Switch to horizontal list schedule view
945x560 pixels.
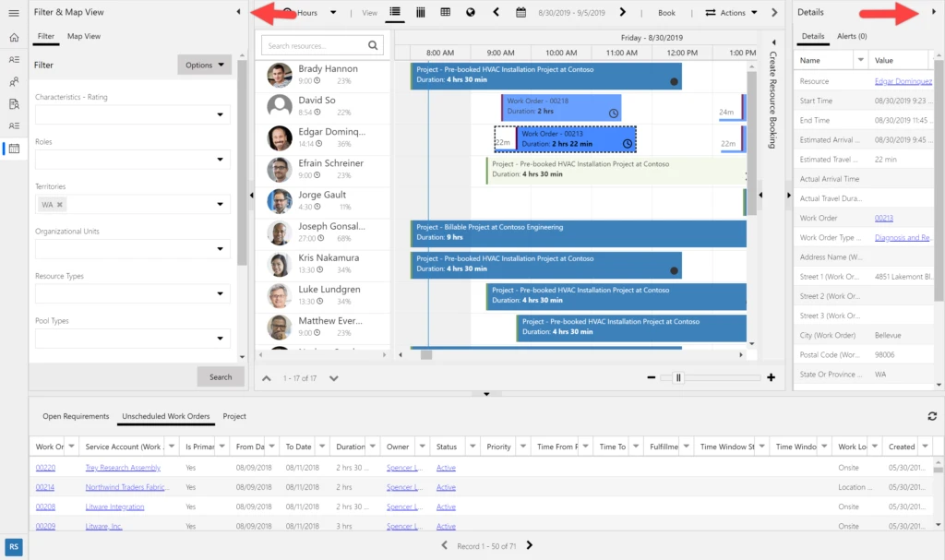tap(396, 12)
